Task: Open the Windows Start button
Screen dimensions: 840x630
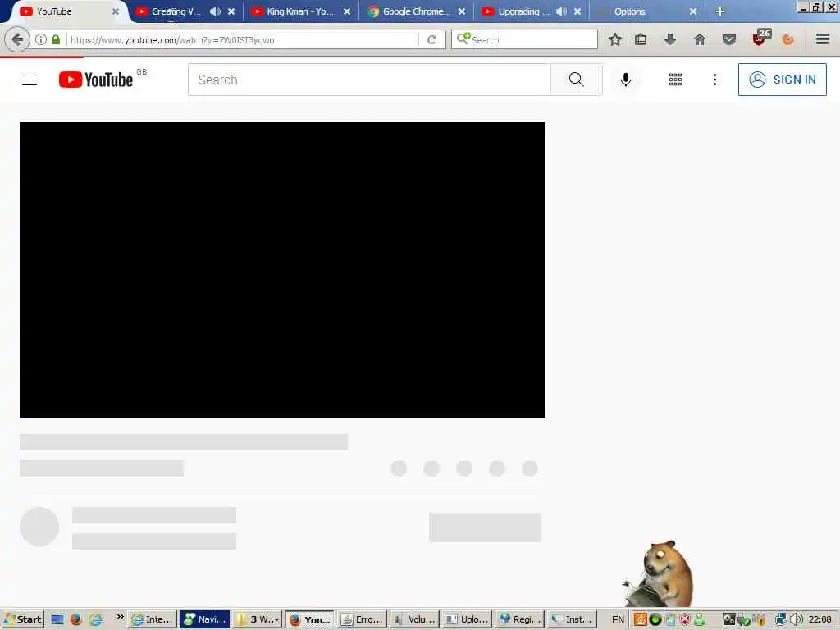Action: [22, 619]
